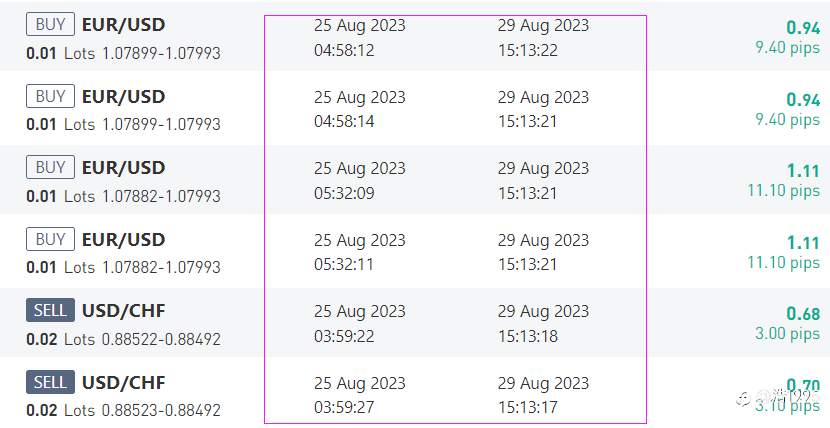
Task: Click the BUY badge of the first EUR/USD trade
Action: coord(50,24)
